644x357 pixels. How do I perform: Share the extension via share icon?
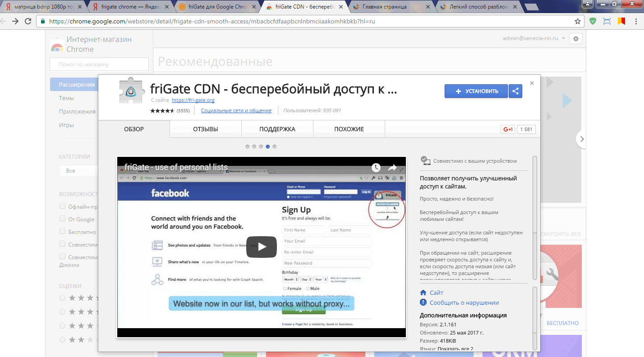coord(515,91)
